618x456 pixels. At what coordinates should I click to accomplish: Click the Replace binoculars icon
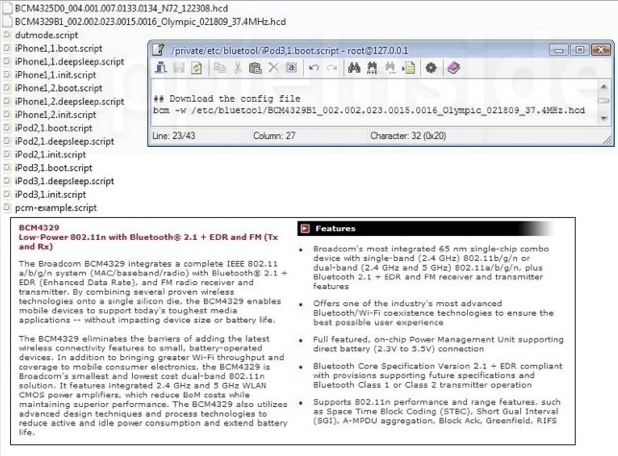coord(372,68)
